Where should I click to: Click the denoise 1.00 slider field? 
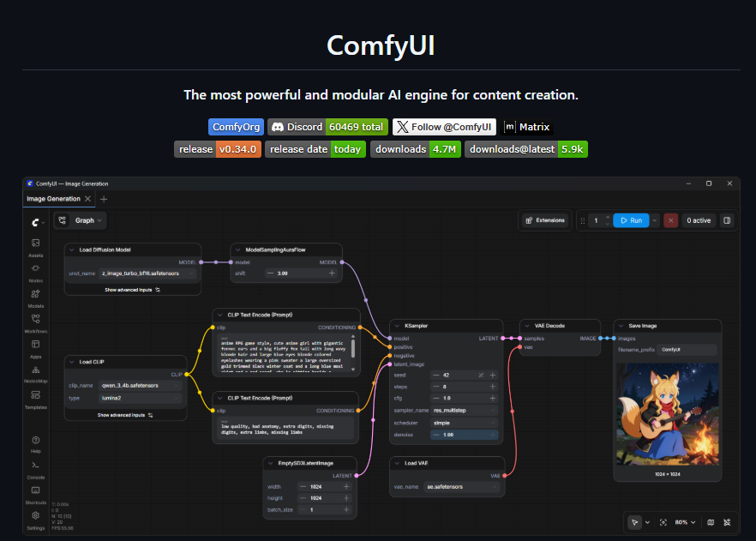465,435
